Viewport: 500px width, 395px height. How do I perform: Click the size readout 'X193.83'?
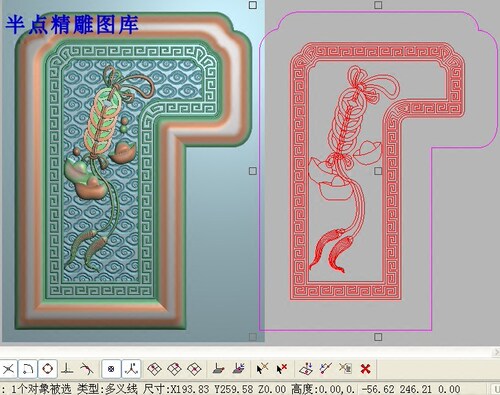tap(190, 389)
